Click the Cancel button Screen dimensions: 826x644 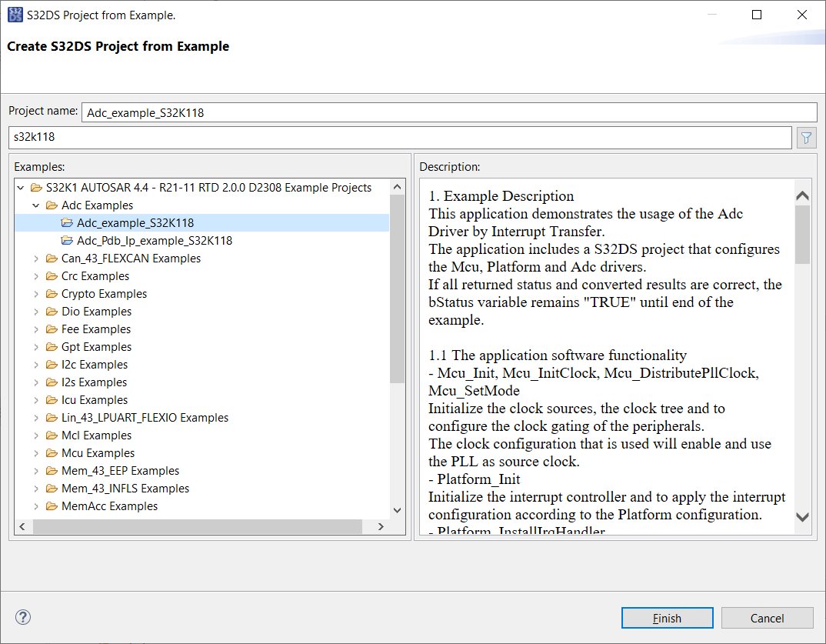point(767,617)
